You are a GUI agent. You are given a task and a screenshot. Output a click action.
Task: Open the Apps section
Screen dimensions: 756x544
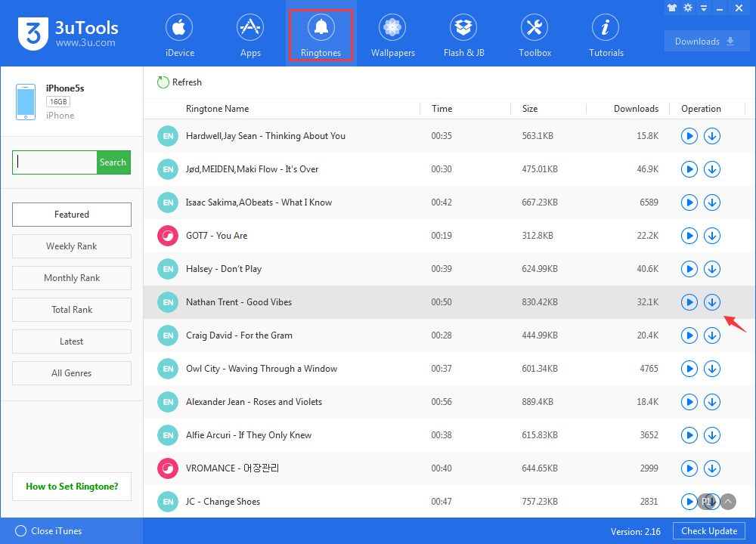pyautogui.click(x=250, y=36)
